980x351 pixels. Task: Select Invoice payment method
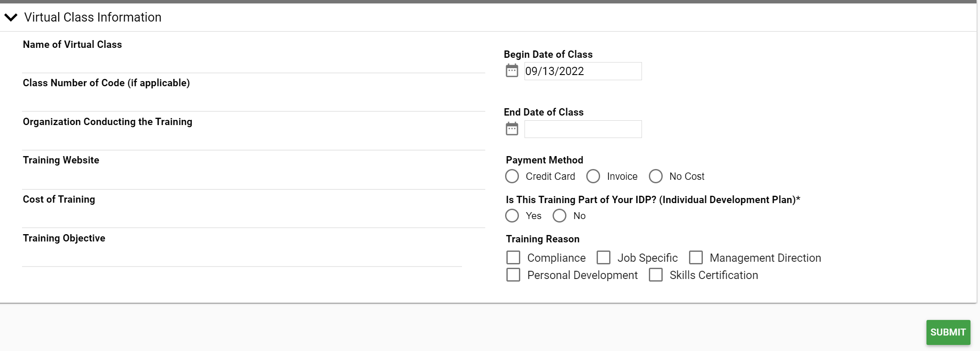[593, 176]
